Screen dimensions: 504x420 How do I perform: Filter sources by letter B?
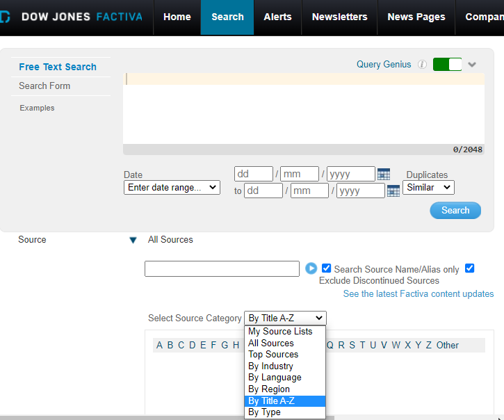(170, 345)
